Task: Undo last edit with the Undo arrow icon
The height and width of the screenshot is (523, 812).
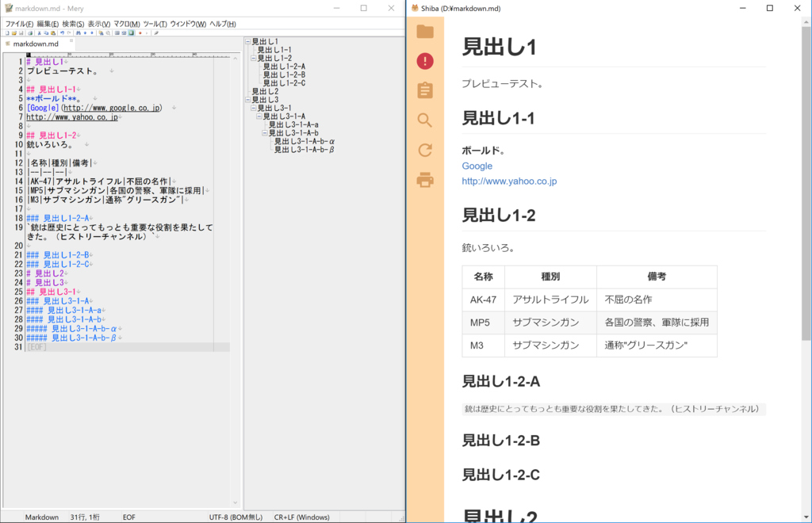Action: pyautogui.click(x=62, y=33)
